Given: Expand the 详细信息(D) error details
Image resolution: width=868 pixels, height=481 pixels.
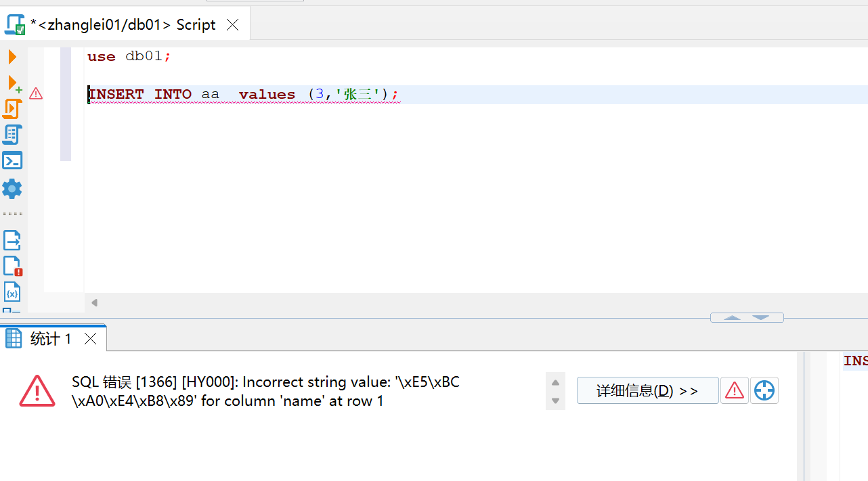Looking at the screenshot, I should (647, 390).
